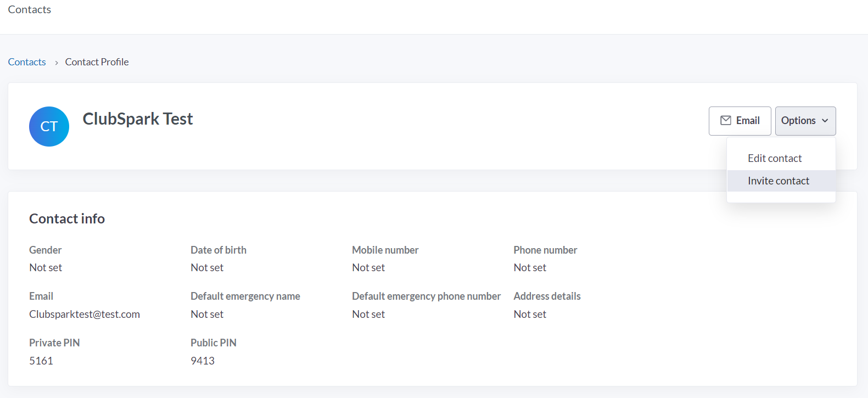Click the envelope icon on Email button
Viewport: 868px width, 398px height.
[x=725, y=120]
